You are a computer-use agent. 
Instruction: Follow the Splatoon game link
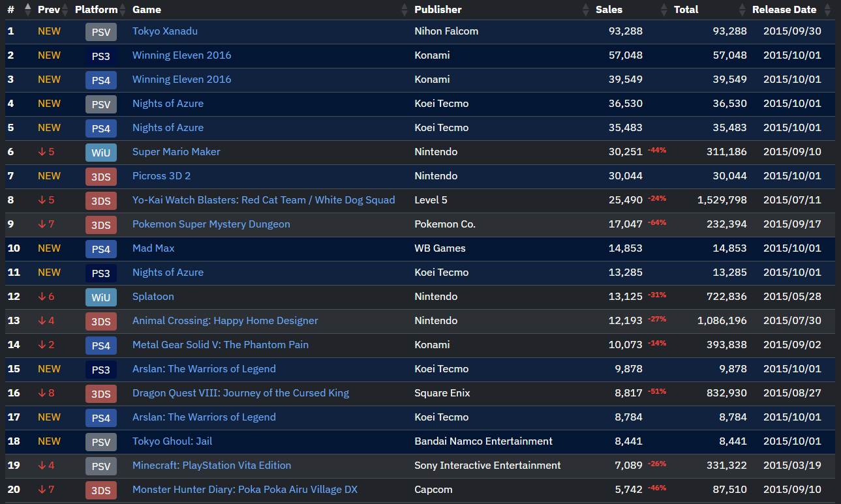153,297
